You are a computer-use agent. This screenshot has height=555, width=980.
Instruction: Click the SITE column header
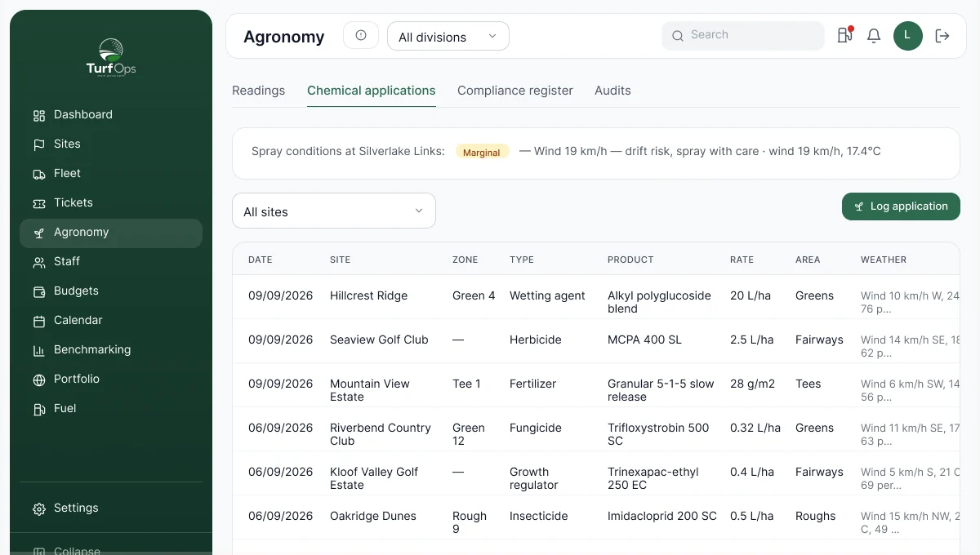[x=341, y=260]
